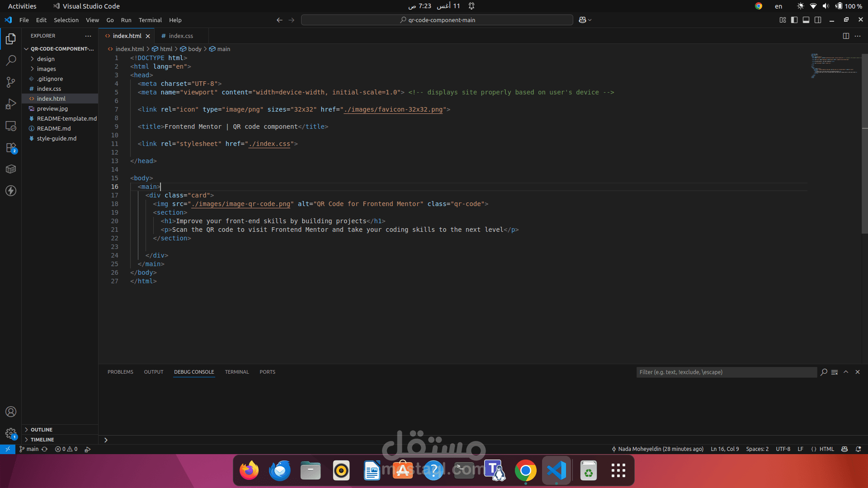Open errors and warnings count in status bar
Viewport: 868px width, 488px height.
[66, 449]
